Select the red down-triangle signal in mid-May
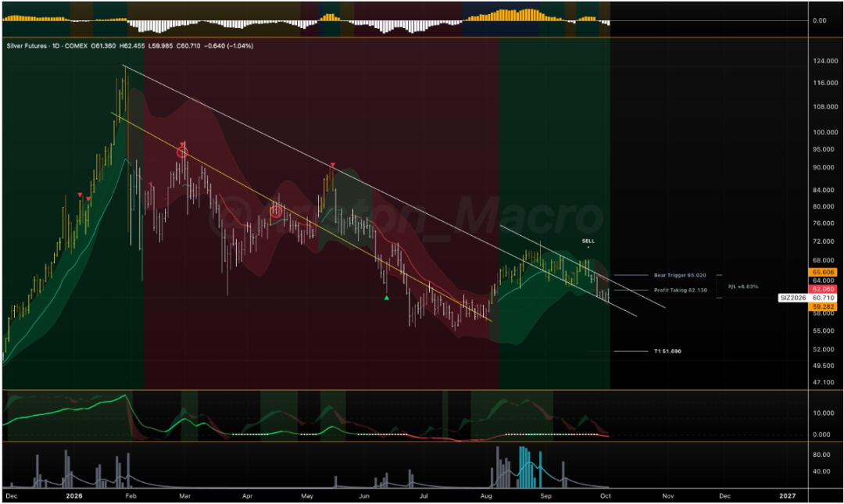This screenshot has height=504, width=844. (x=333, y=164)
